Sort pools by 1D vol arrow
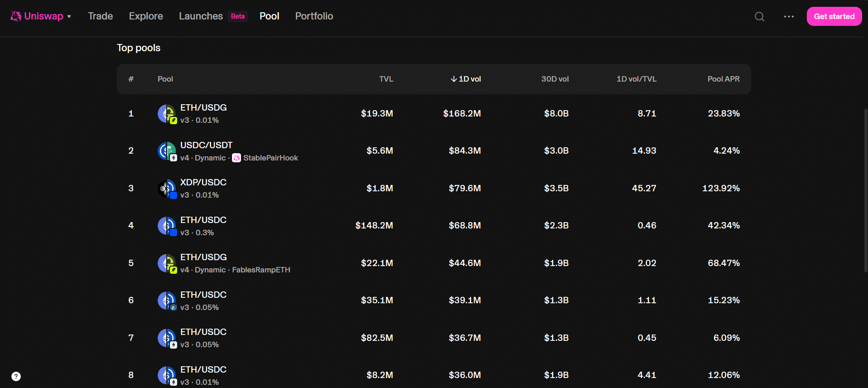The height and width of the screenshot is (388, 868). click(x=453, y=79)
